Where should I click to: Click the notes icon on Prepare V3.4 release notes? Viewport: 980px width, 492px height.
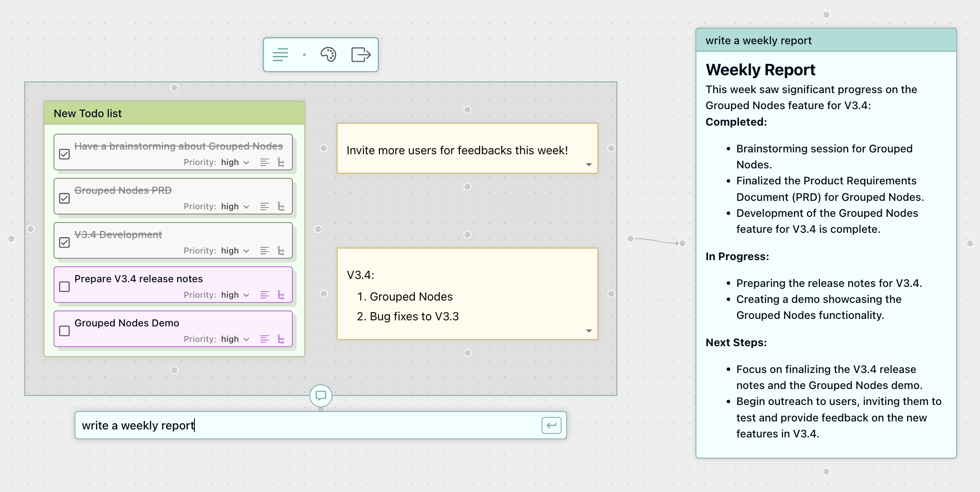(x=264, y=294)
